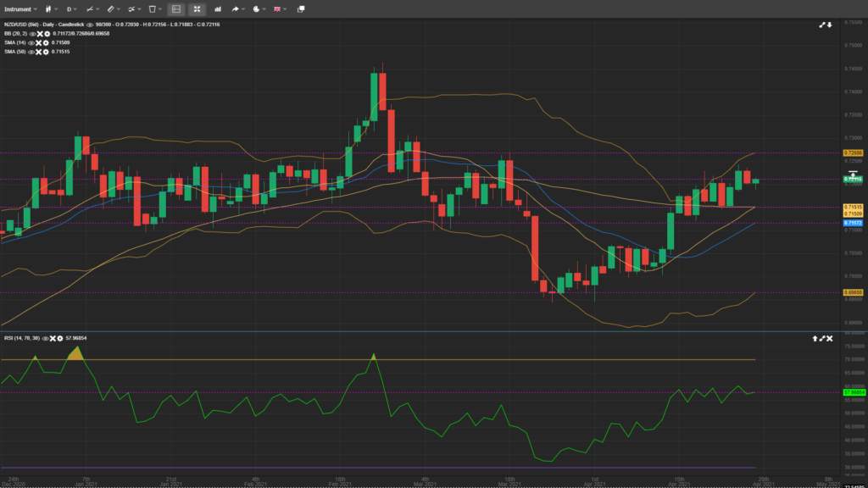The image size is (868, 488).
Task: Open the indicators dropdown
Action: [92, 8]
